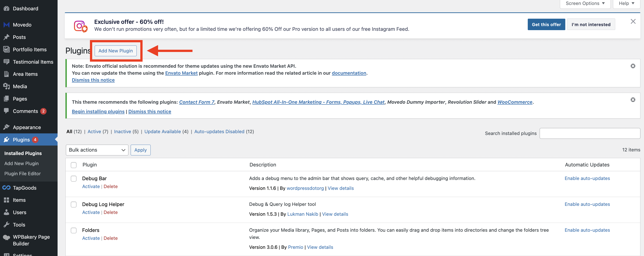The height and width of the screenshot is (256, 644).
Task: Click the WPBakery Page Builder icon
Action: pos(7,237)
